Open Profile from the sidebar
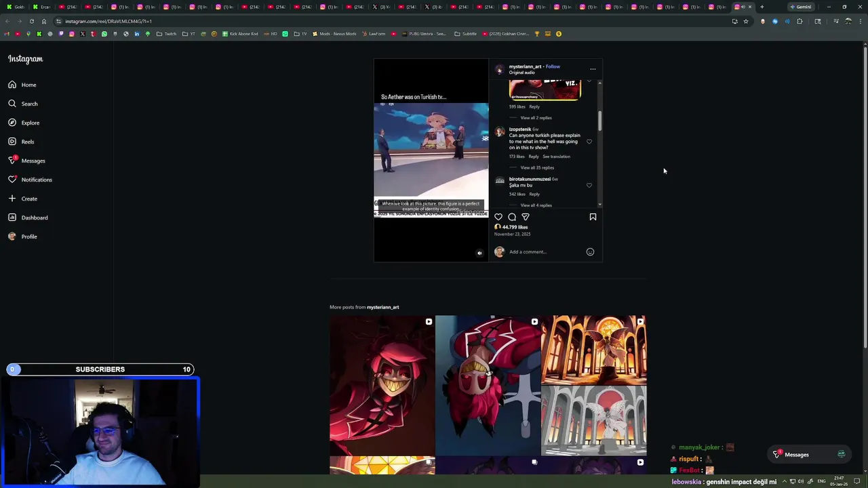The height and width of the screenshot is (488, 868). point(22,237)
